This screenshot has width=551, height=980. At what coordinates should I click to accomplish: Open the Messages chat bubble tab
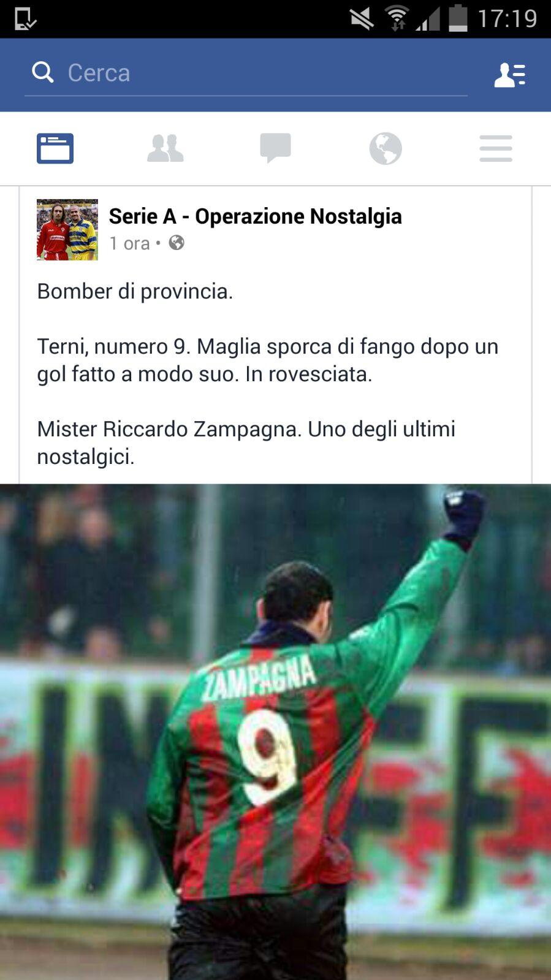(x=275, y=148)
